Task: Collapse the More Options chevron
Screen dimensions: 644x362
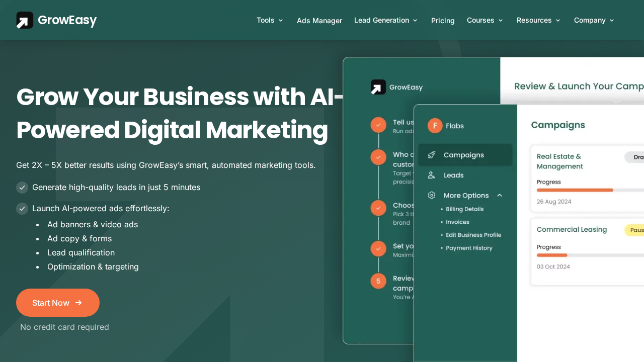Action: pyautogui.click(x=500, y=195)
